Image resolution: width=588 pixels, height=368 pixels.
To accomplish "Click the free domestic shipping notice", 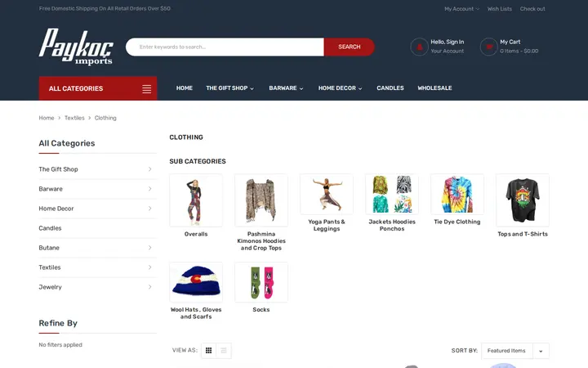I will point(105,8).
